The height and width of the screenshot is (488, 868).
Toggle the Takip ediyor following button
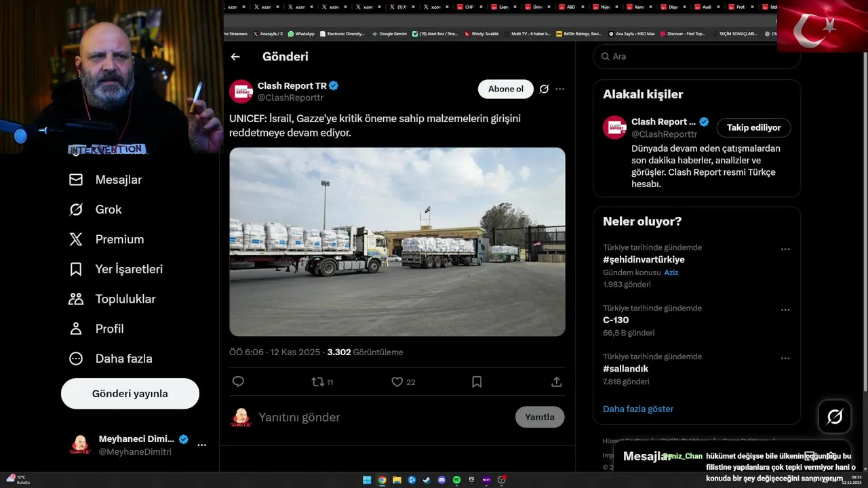click(x=753, y=127)
